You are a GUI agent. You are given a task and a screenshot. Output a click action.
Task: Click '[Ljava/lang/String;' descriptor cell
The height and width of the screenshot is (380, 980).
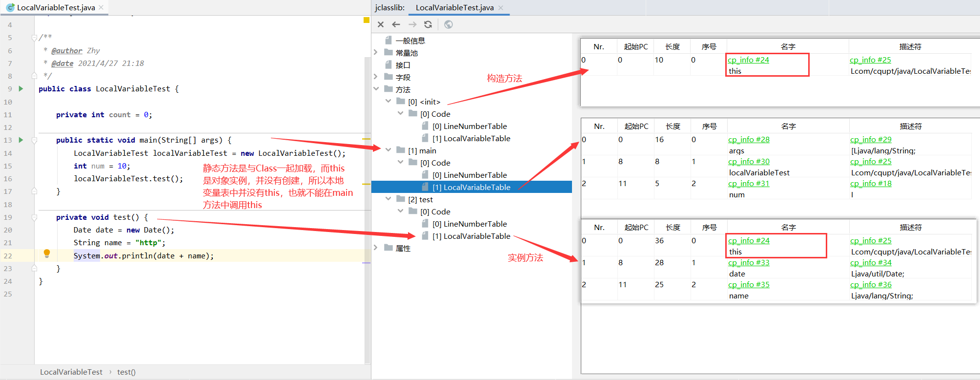click(883, 151)
